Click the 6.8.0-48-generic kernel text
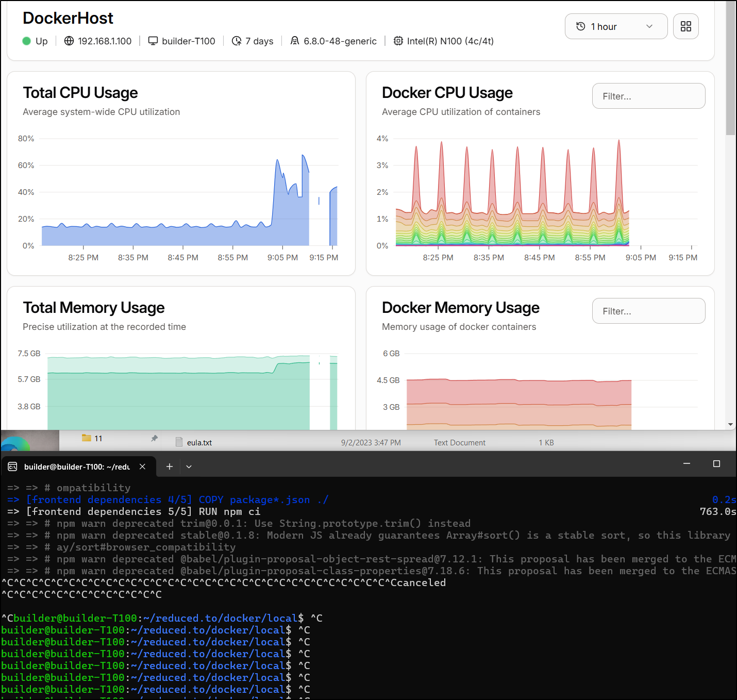 [x=340, y=41]
